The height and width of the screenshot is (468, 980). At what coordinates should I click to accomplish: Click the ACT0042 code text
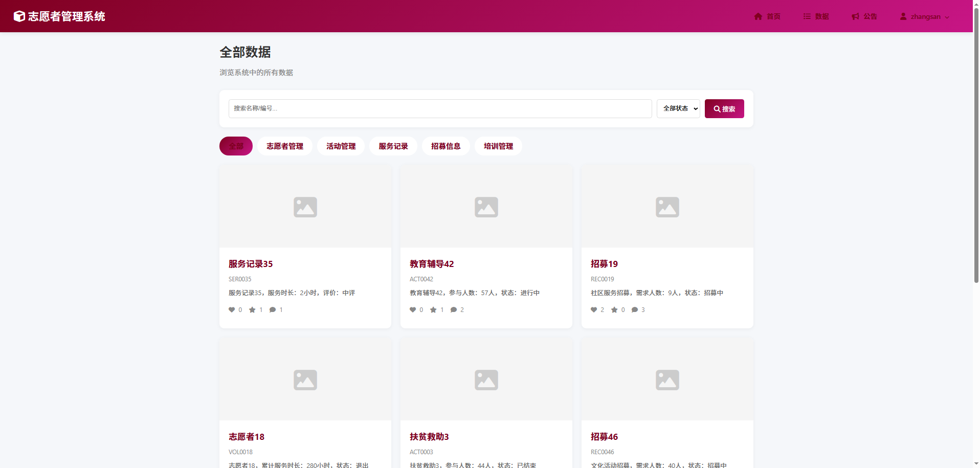pos(421,279)
